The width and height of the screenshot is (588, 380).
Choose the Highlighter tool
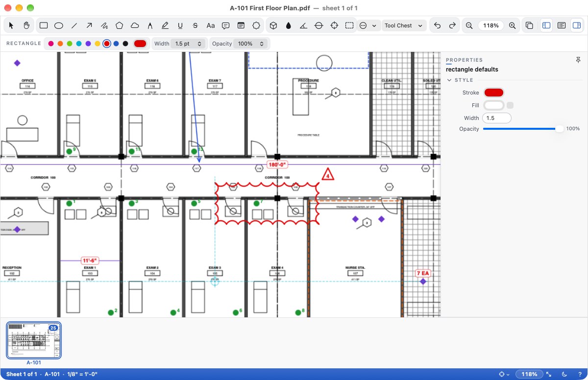[165, 25]
